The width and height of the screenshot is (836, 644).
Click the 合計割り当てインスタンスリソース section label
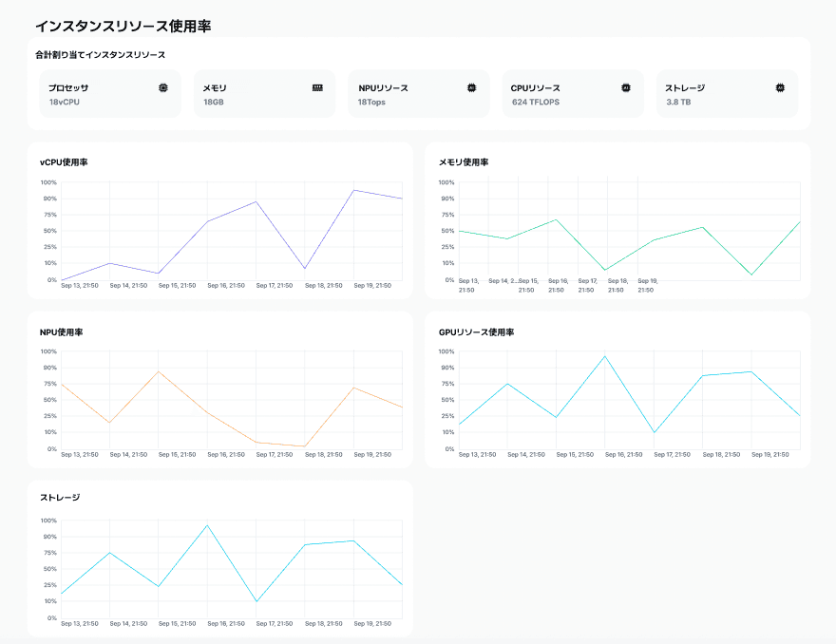pyautogui.click(x=100, y=55)
